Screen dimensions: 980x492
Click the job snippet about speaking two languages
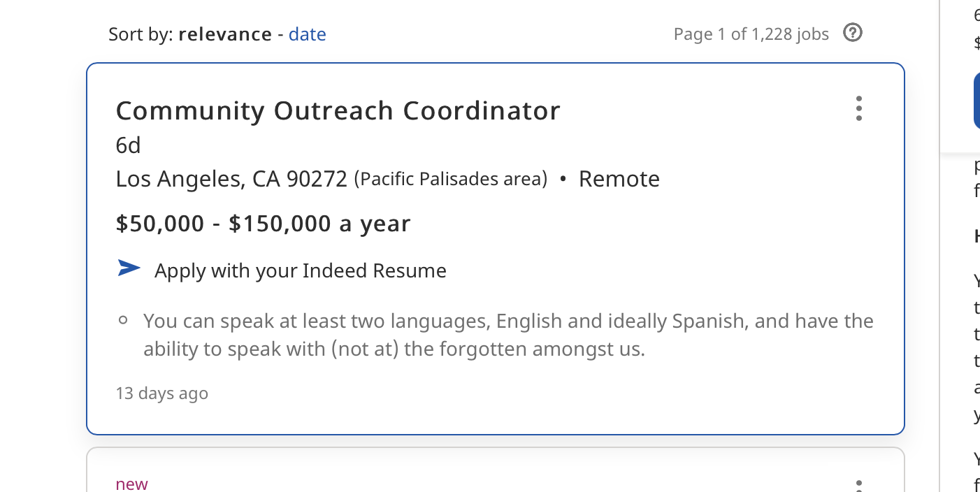point(508,335)
